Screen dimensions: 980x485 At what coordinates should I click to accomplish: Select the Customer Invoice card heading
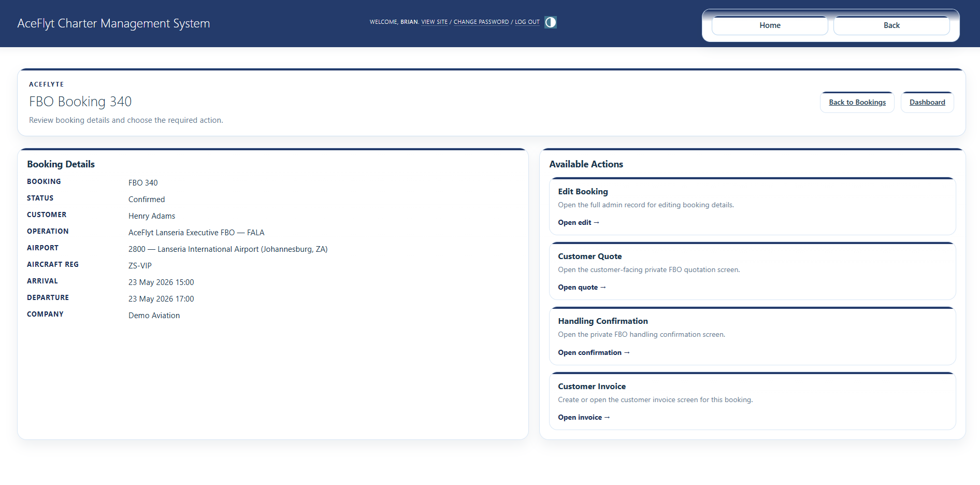coord(592,387)
